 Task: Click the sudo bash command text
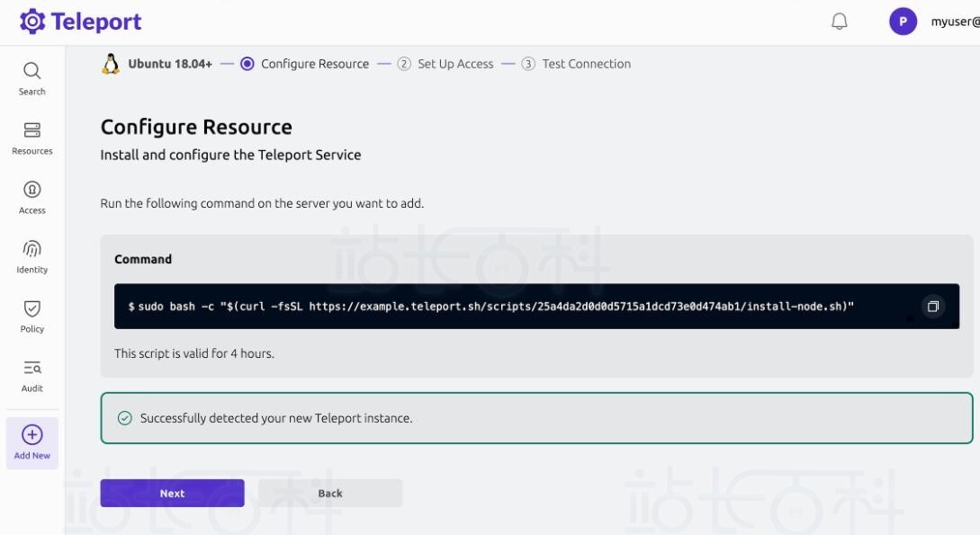coord(490,307)
